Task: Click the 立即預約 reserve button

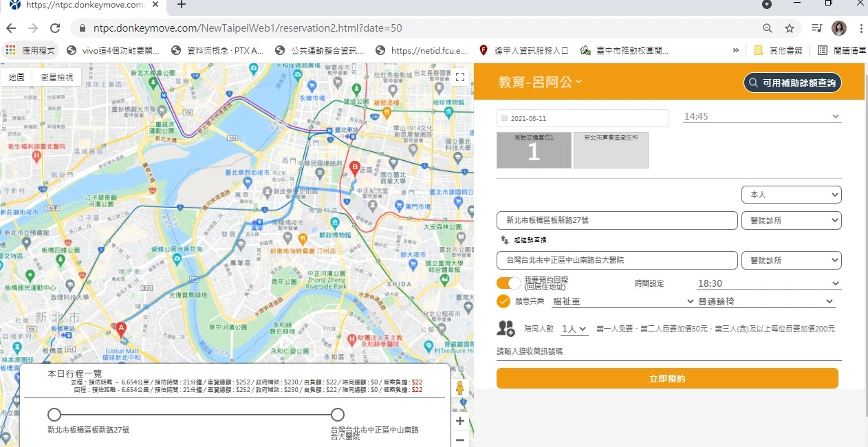Action: pyautogui.click(x=667, y=378)
